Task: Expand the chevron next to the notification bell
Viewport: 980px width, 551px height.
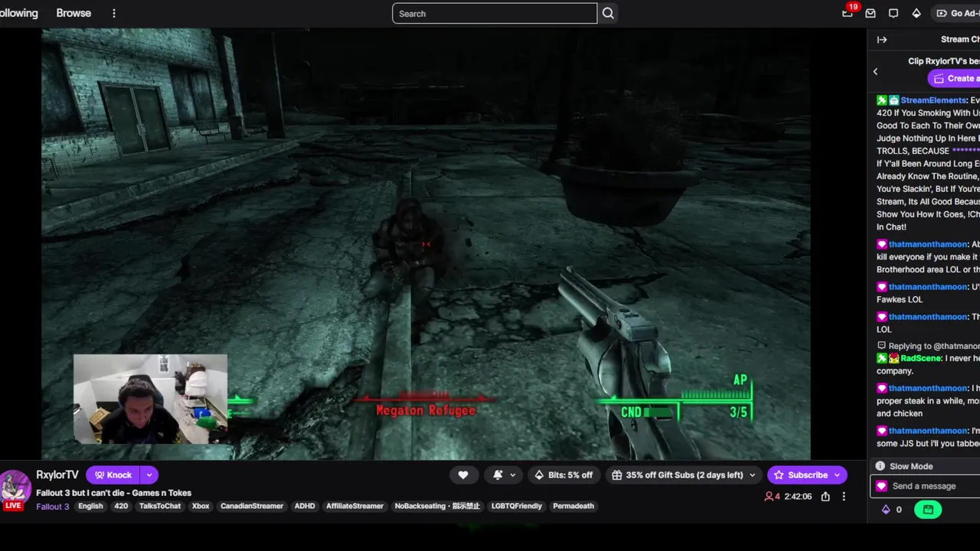Action: pyautogui.click(x=512, y=475)
